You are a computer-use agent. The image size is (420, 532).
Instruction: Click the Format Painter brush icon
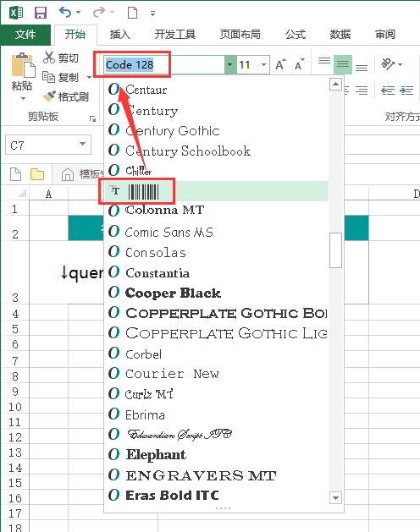pos(49,96)
